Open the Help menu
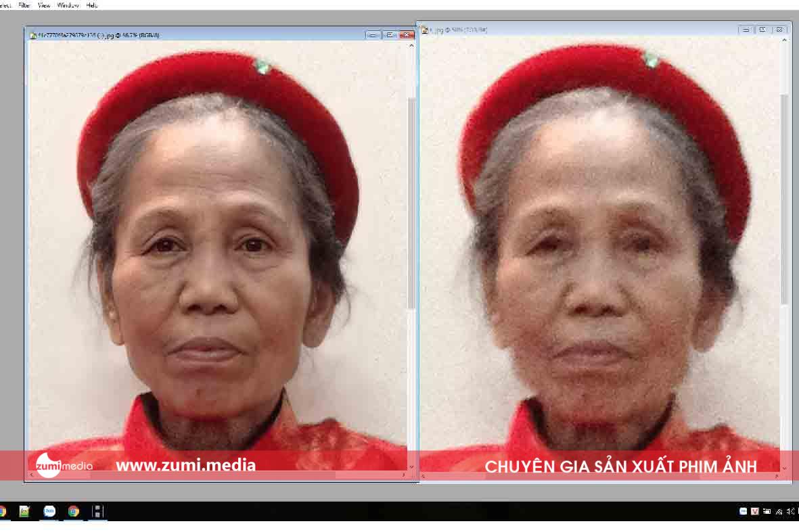This screenshot has width=799, height=532. click(92, 5)
